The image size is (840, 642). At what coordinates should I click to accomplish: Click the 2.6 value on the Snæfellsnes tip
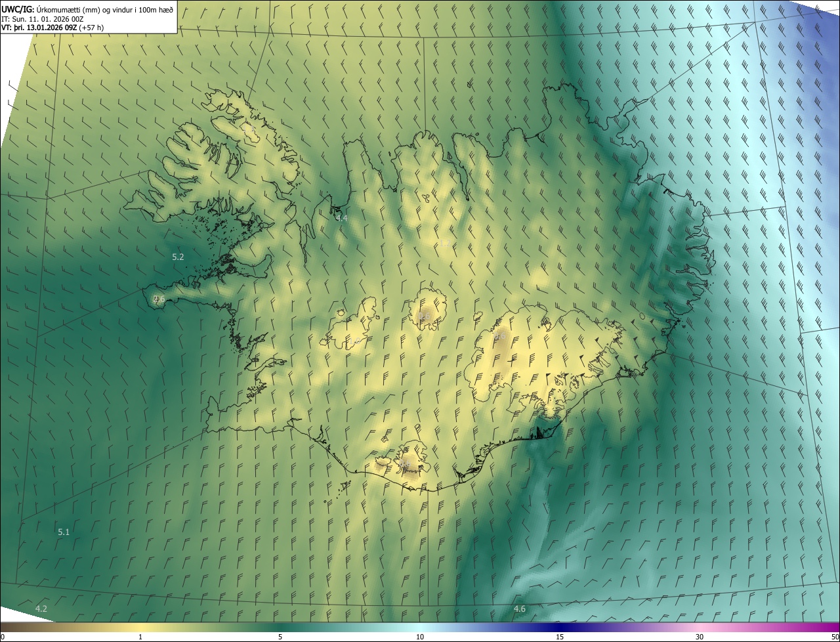[159, 299]
